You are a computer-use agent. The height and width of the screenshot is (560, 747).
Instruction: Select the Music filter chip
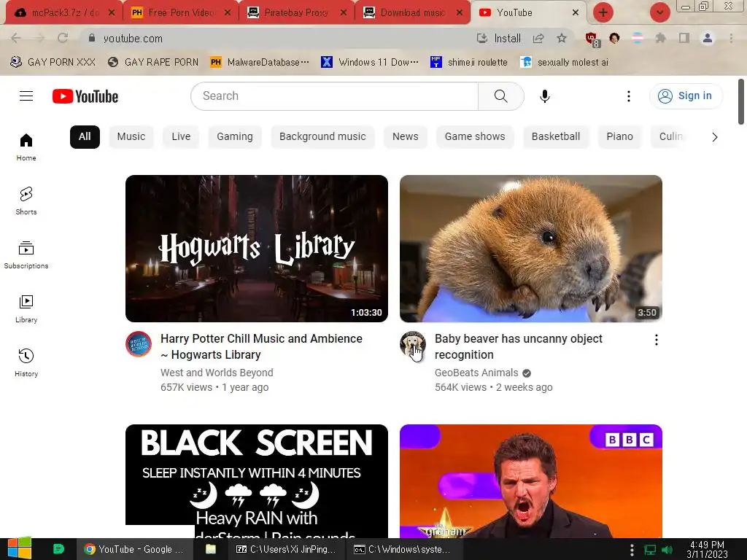[x=131, y=136]
